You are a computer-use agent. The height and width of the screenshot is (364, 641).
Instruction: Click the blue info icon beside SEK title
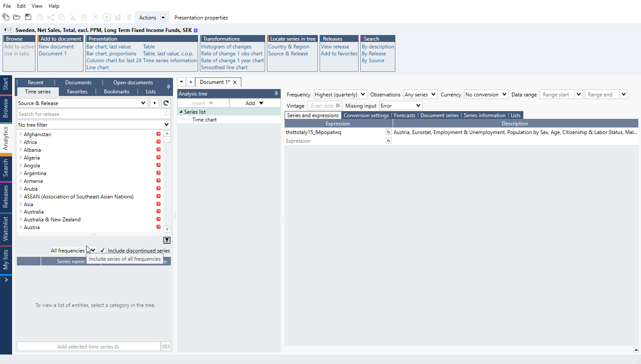(196, 30)
